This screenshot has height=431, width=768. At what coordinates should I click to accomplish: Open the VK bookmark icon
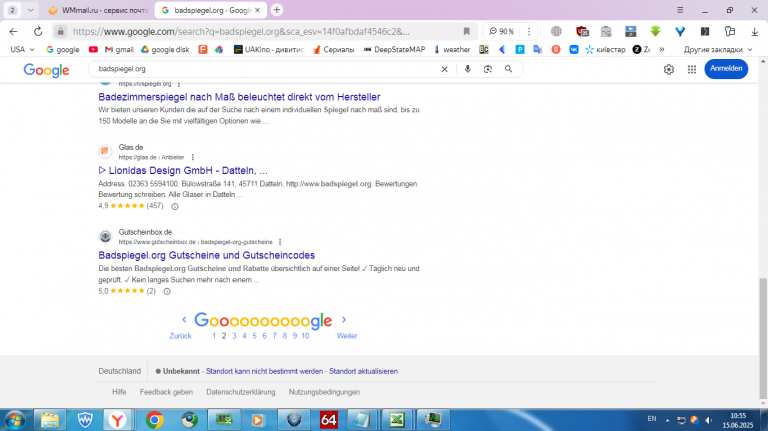click(x=574, y=49)
